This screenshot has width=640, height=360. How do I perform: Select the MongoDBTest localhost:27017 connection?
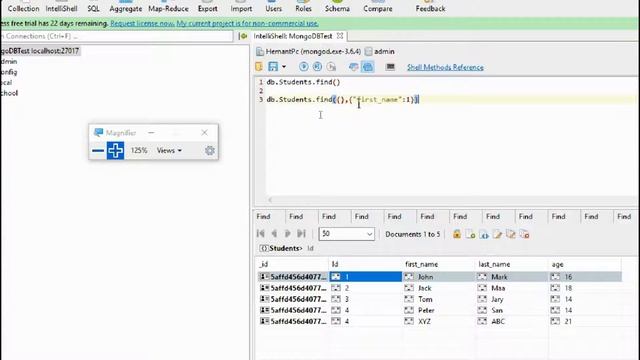pyautogui.click(x=40, y=51)
